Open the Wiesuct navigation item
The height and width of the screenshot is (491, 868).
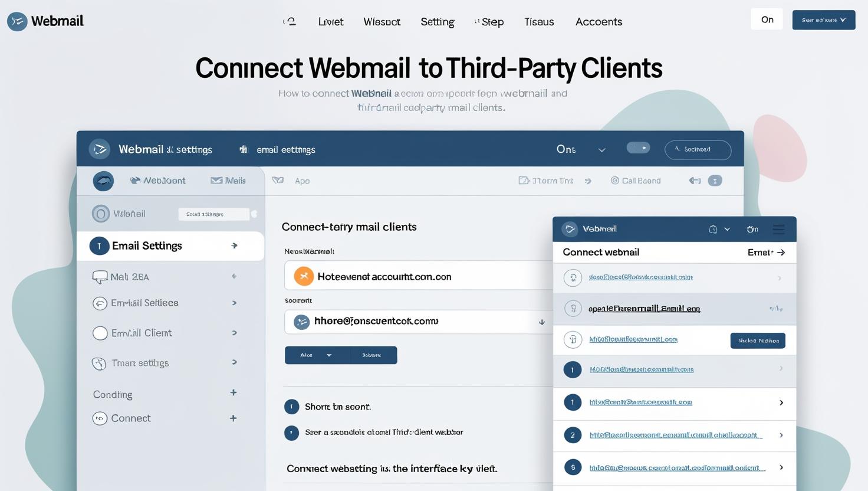click(x=382, y=22)
